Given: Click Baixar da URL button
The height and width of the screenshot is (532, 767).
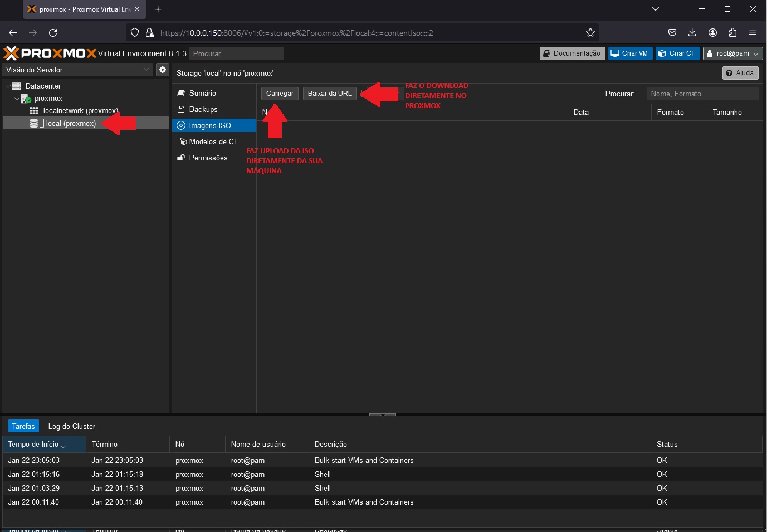Looking at the screenshot, I should [330, 94].
